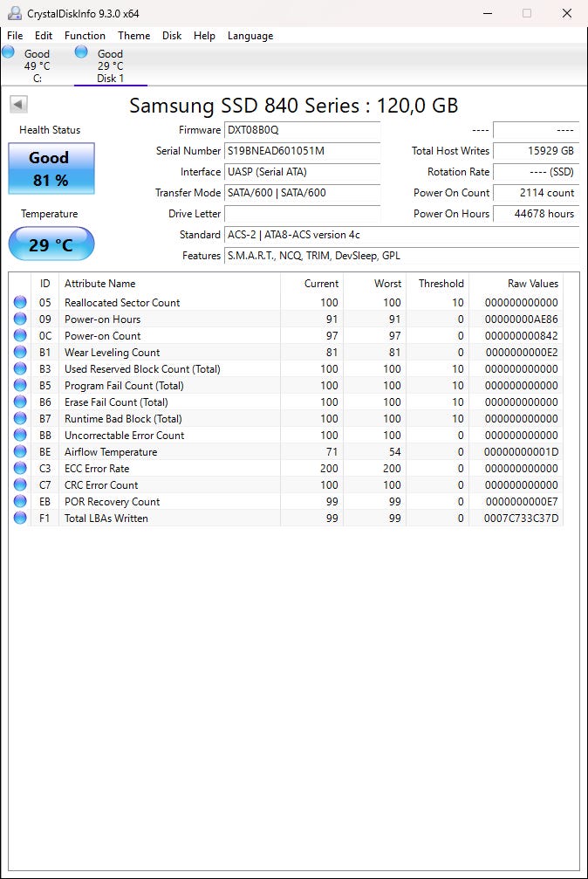Open the File menu

pyautogui.click(x=15, y=35)
